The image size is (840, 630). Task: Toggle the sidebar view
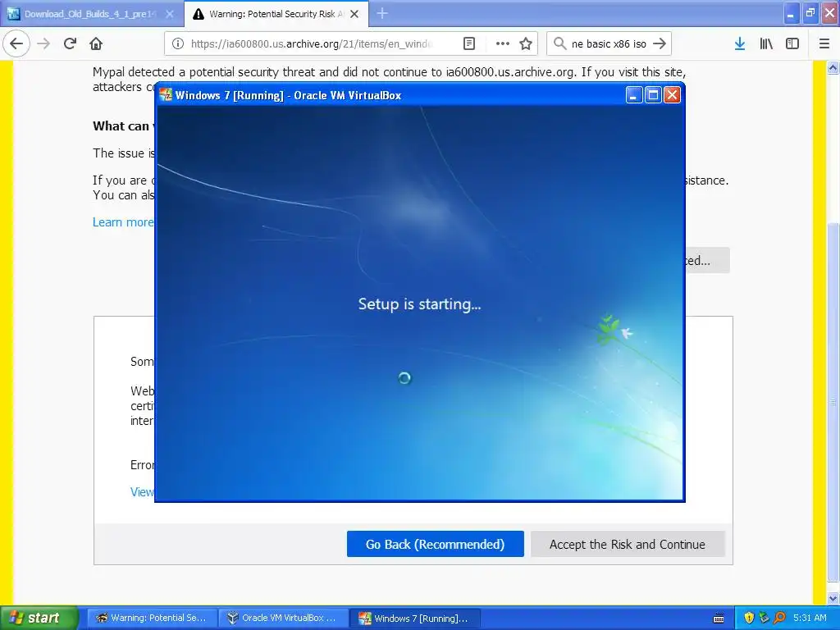click(x=792, y=44)
